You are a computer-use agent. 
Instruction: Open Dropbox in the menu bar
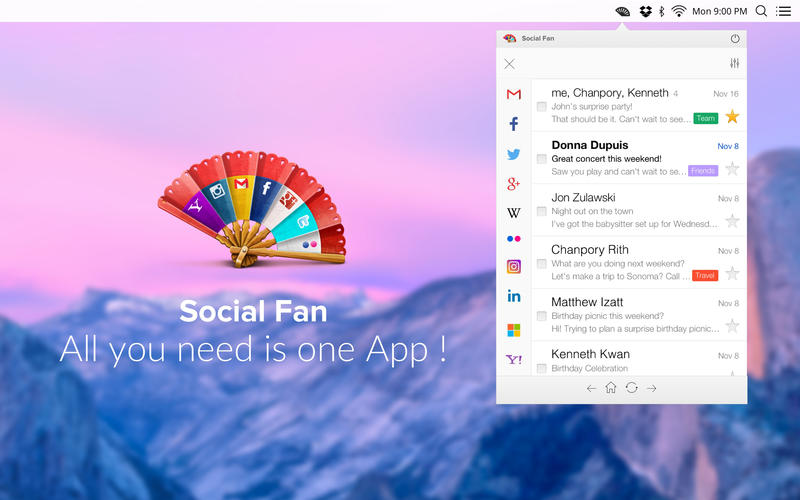click(x=646, y=11)
